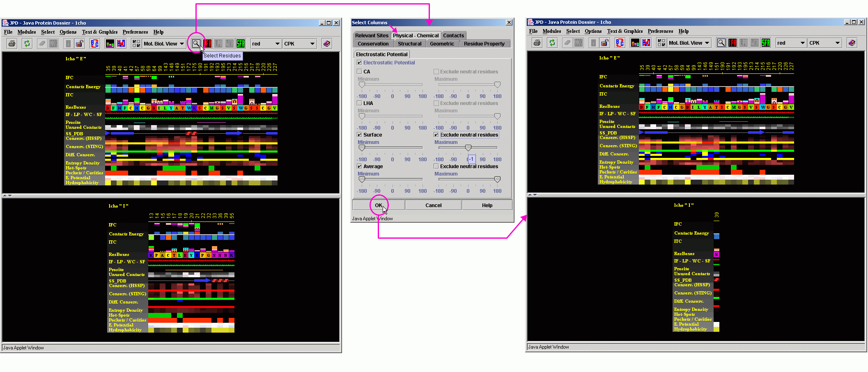This screenshot has height=372, width=868.
Task: Click the red IFR icon in right window
Action: pyautogui.click(x=733, y=43)
